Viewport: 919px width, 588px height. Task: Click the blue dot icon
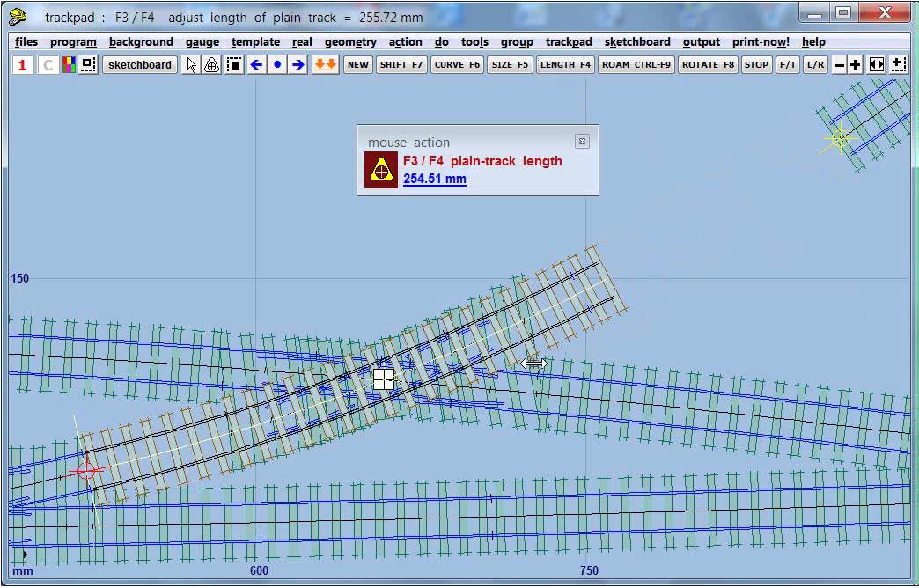coord(277,64)
